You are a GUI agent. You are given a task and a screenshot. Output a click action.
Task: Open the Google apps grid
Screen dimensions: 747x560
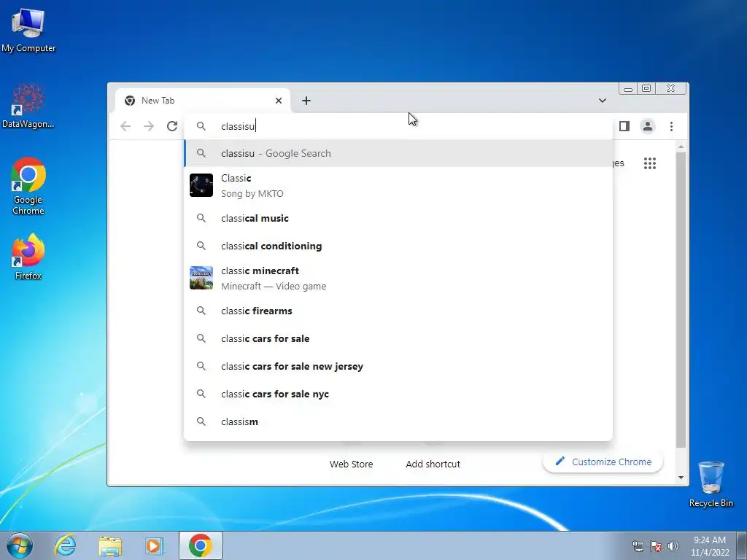tap(650, 163)
